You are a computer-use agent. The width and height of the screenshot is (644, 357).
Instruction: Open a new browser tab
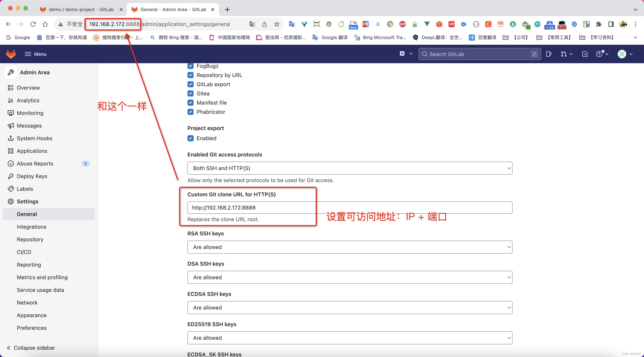[227, 10]
